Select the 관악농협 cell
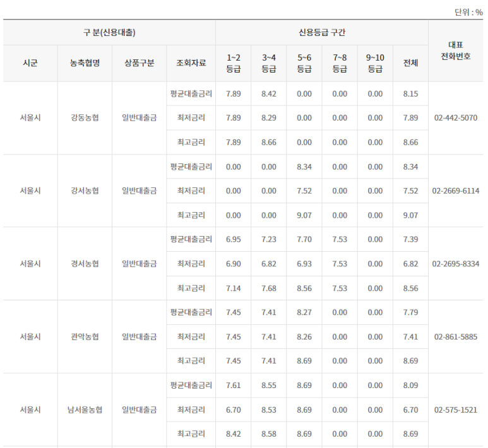Viewport: 488px width, 448px height. tap(85, 336)
